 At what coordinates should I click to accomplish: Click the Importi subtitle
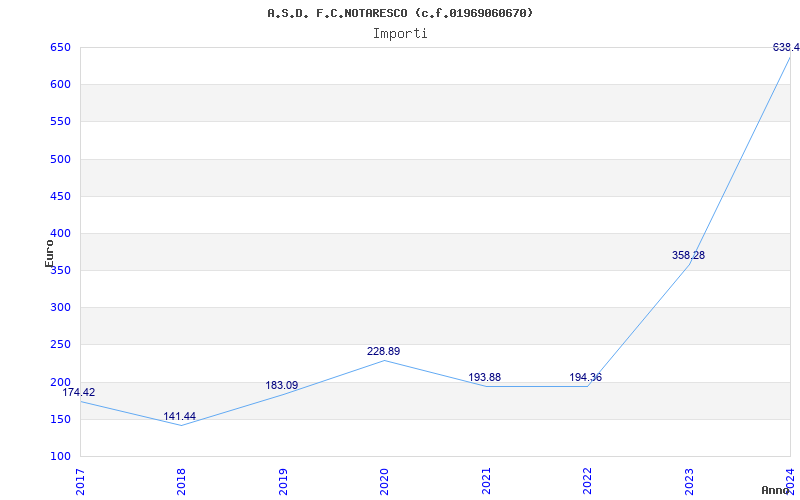coord(400,34)
